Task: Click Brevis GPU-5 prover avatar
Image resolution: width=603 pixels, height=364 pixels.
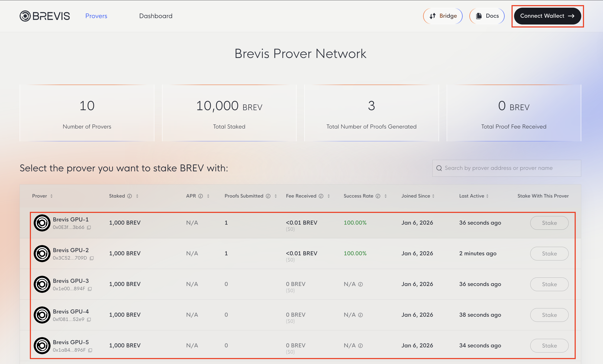Action: (42, 345)
